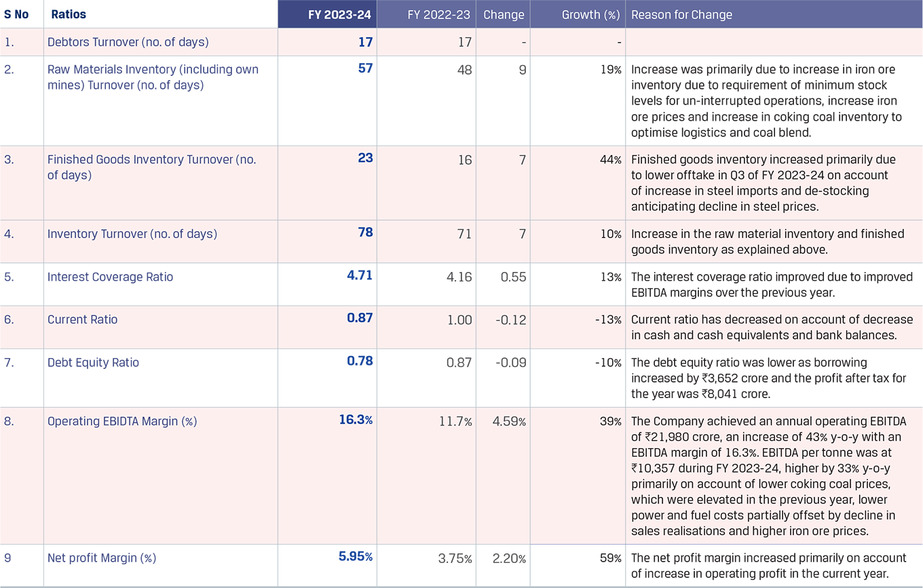Viewport: 923px width, 588px height.
Task: Select the FY 2022-23 column header
Action: coord(438,14)
